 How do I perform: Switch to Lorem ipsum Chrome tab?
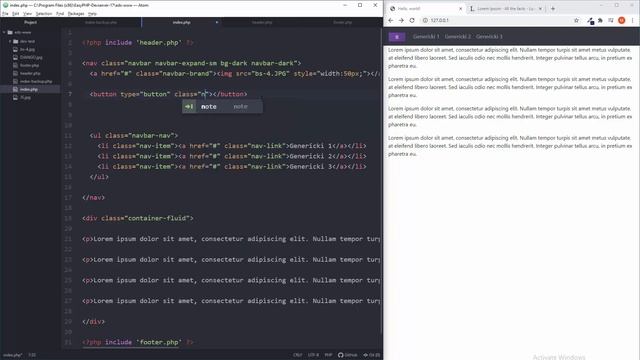pos(506,9)
